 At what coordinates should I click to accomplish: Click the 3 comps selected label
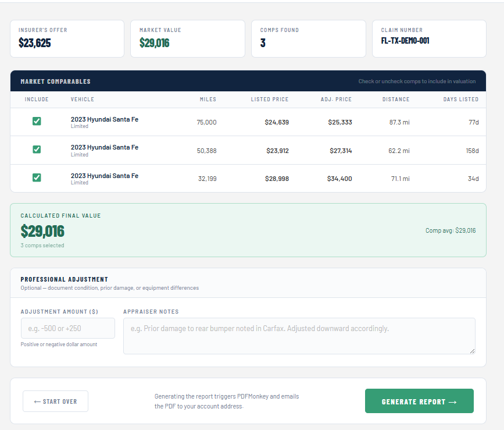42,245
